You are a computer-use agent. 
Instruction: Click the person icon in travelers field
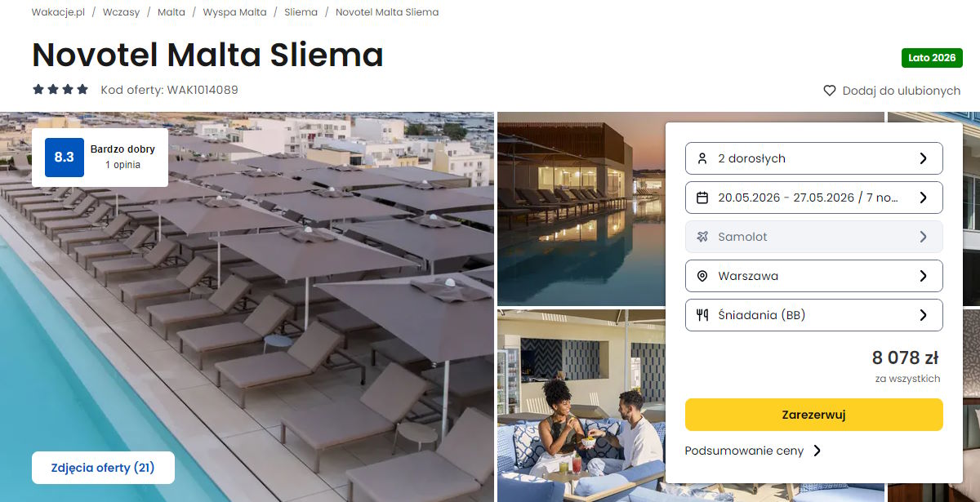[702, 158]
